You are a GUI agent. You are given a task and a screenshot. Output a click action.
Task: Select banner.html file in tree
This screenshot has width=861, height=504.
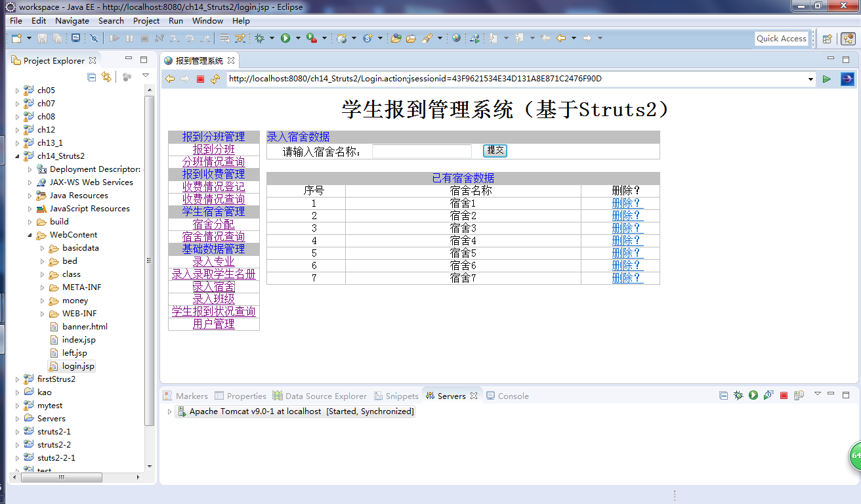[x=85, y=327]
